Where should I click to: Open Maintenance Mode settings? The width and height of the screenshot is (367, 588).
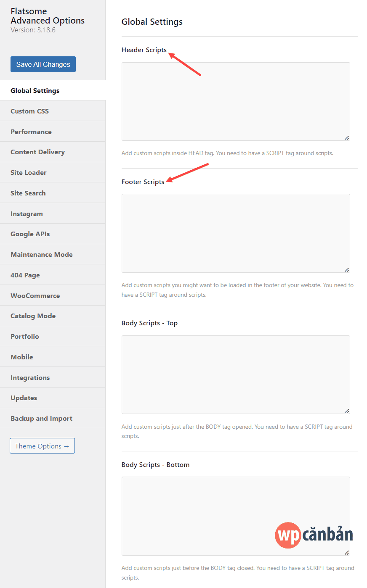tap(41, 254)
